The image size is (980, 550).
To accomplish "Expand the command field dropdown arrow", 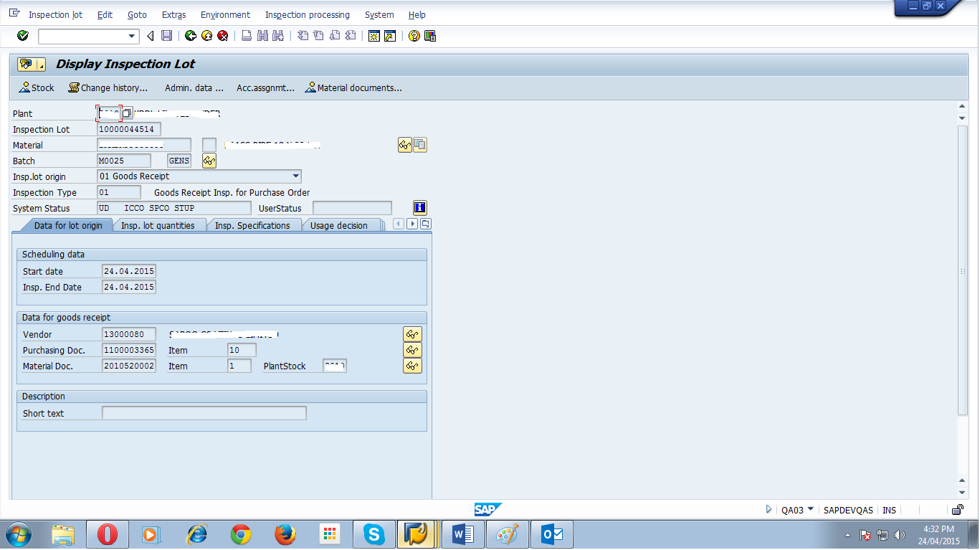I will coord(130,36).
